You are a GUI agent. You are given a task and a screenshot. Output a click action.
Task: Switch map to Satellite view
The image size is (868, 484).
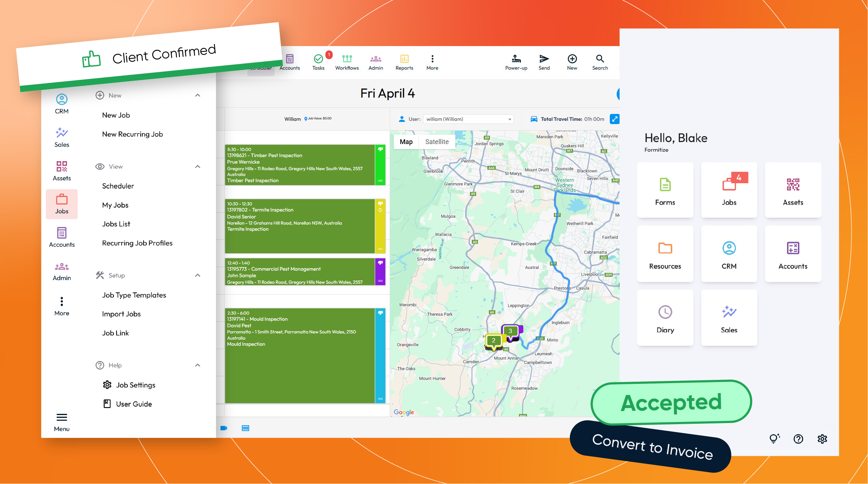coord(437,142)
